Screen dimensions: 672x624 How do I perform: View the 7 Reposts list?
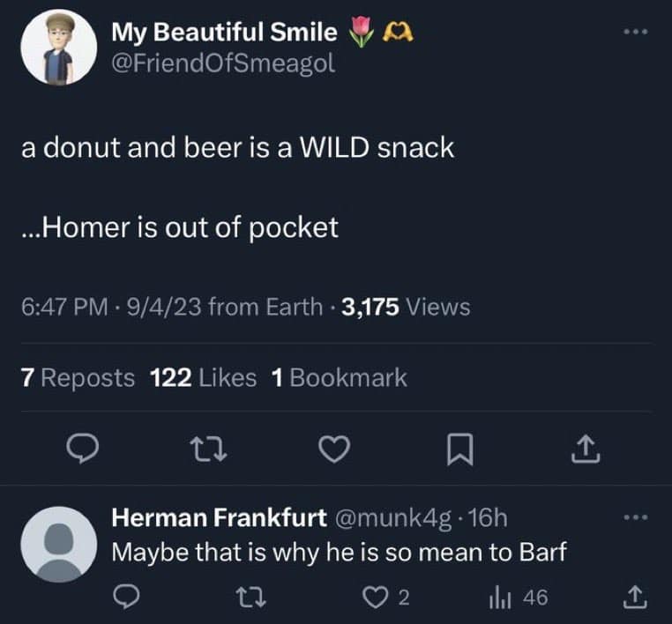tap(78, 377)
